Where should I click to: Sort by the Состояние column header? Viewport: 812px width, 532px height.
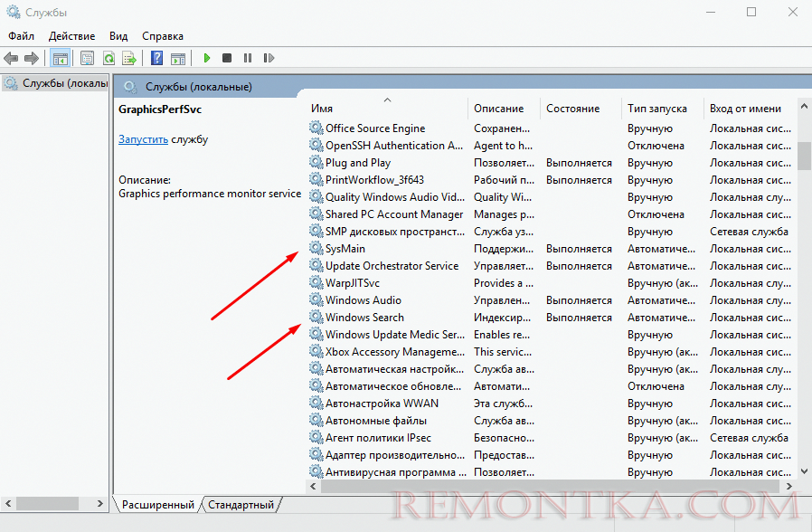tap(581, 109)
